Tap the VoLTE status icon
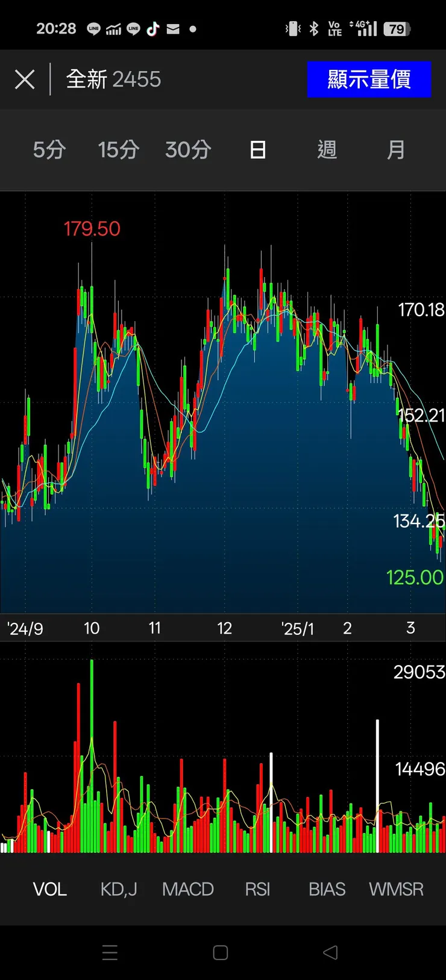The height and width of the screenshot is (980, 446). 334,28
